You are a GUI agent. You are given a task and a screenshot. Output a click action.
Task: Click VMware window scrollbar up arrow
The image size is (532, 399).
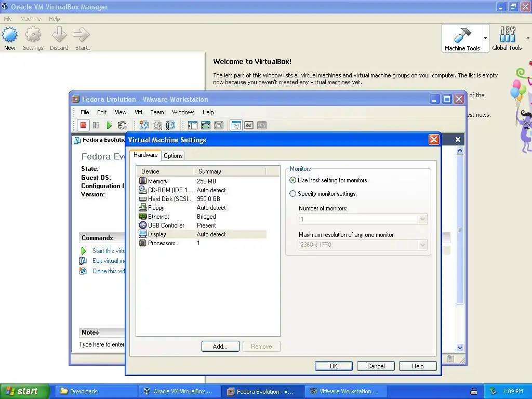tap(460, 150)
